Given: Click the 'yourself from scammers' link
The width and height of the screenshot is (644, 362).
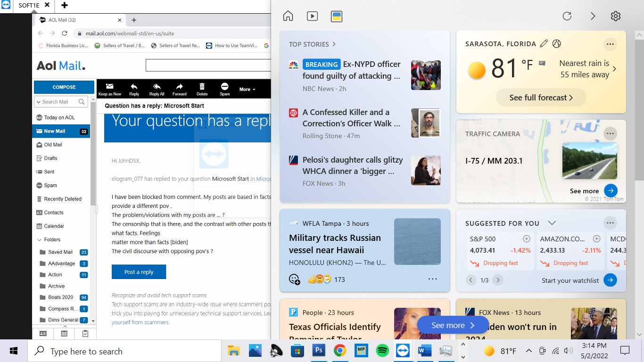Looking at the screenshot, I should pos(140,322).
